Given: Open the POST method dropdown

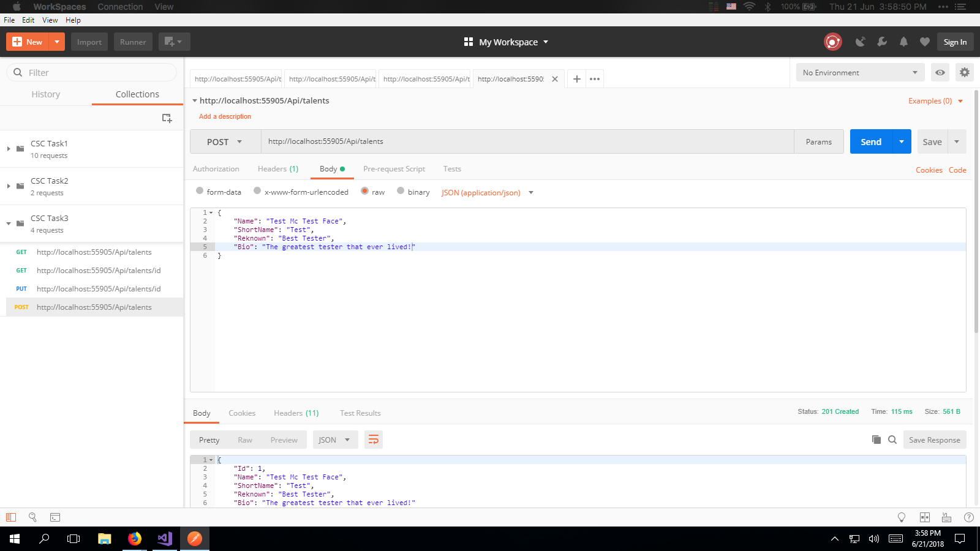Looking at the screenshot, I should (x=225, y=141).
